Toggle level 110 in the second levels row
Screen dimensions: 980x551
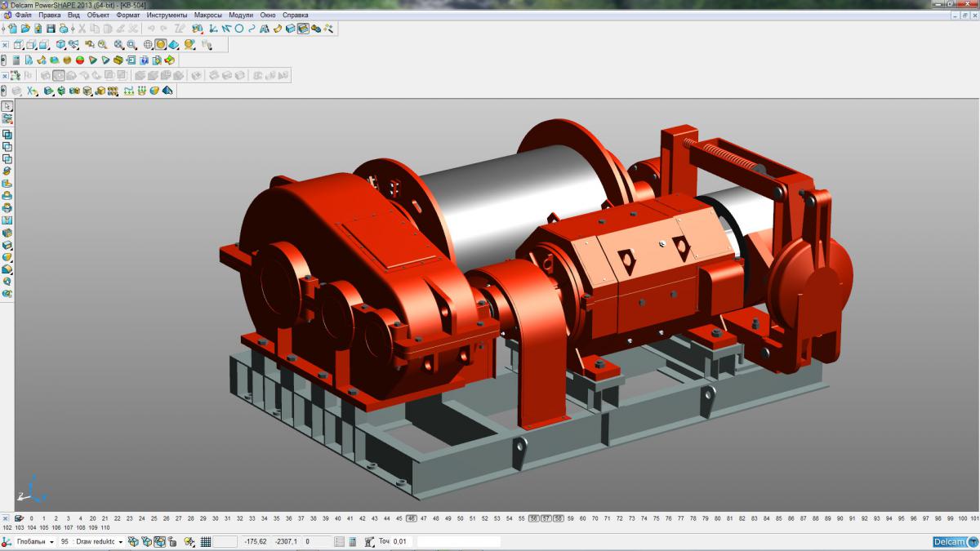(105, 528)
